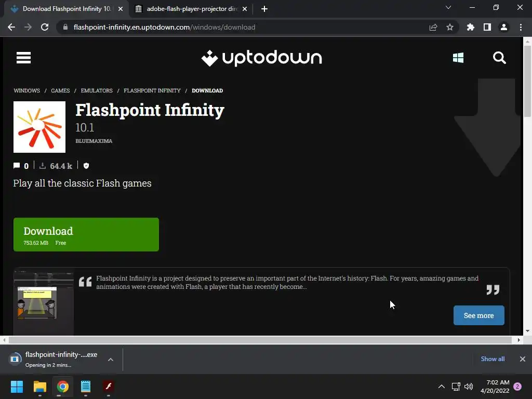
Task: Click the BLUEMAXIMA developer link
Action: [x=94, y=141]
